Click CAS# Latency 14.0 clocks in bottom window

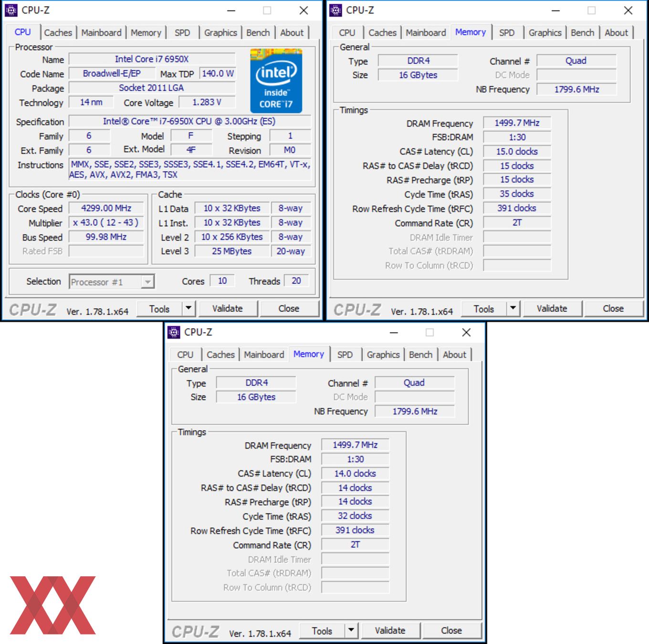[356, 473]
